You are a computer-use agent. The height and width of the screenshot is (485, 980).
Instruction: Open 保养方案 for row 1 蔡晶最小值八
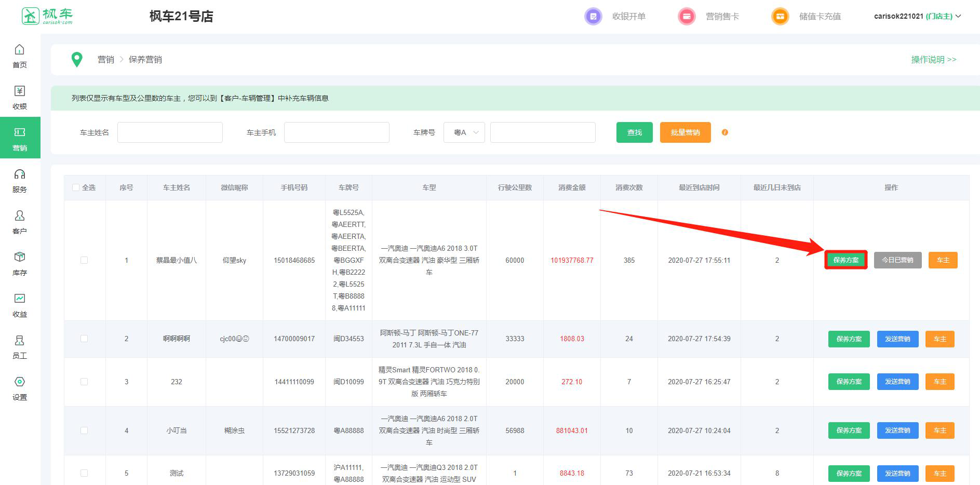tap(846, 260)
